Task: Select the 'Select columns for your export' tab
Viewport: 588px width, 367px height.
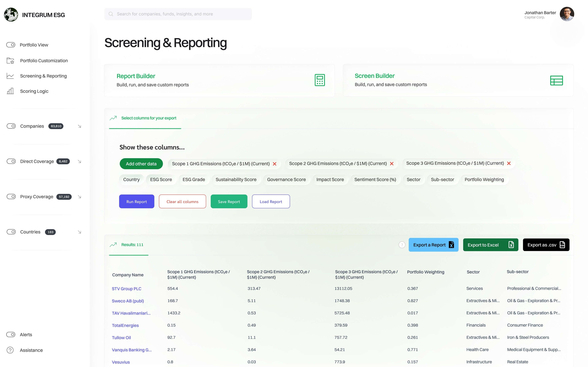Action: point(149,118)
